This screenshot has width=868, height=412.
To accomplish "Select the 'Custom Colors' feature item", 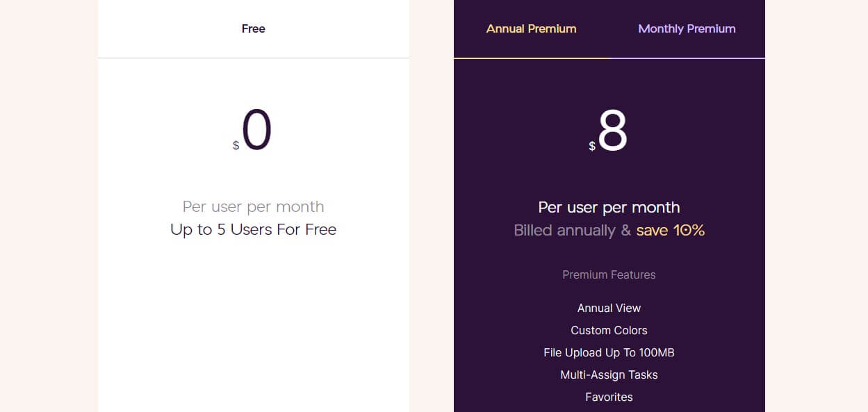I will [609, 330].
